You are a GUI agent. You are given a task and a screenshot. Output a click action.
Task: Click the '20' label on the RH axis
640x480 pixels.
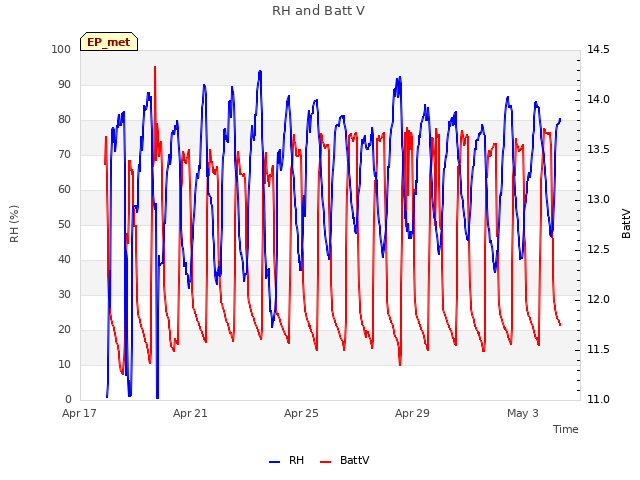[64, 329]
